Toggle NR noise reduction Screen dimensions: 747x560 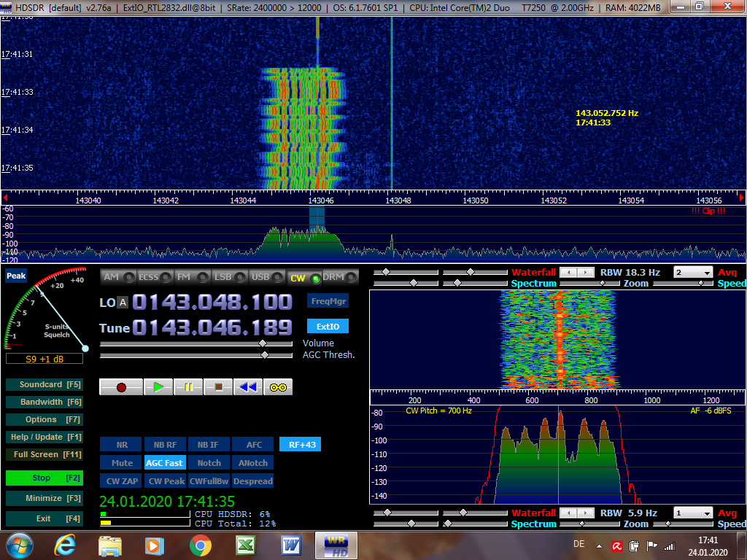tap(122, 445)
